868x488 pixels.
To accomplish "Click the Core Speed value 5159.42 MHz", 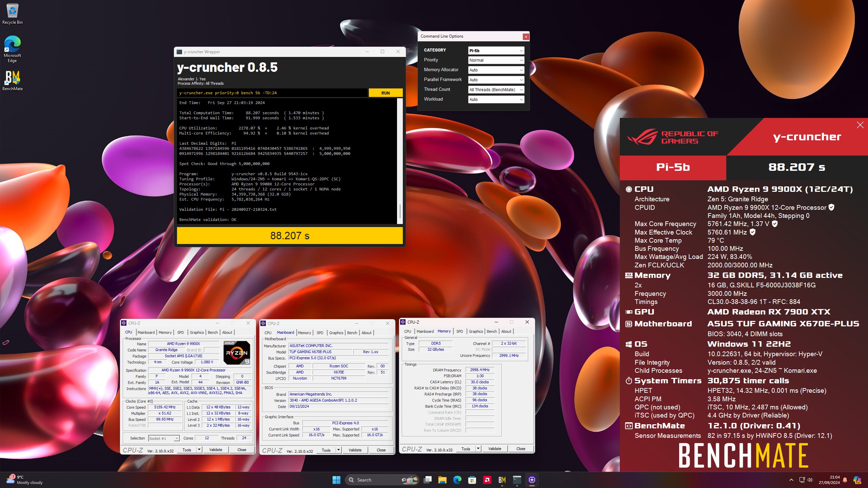I will point(165,407).
